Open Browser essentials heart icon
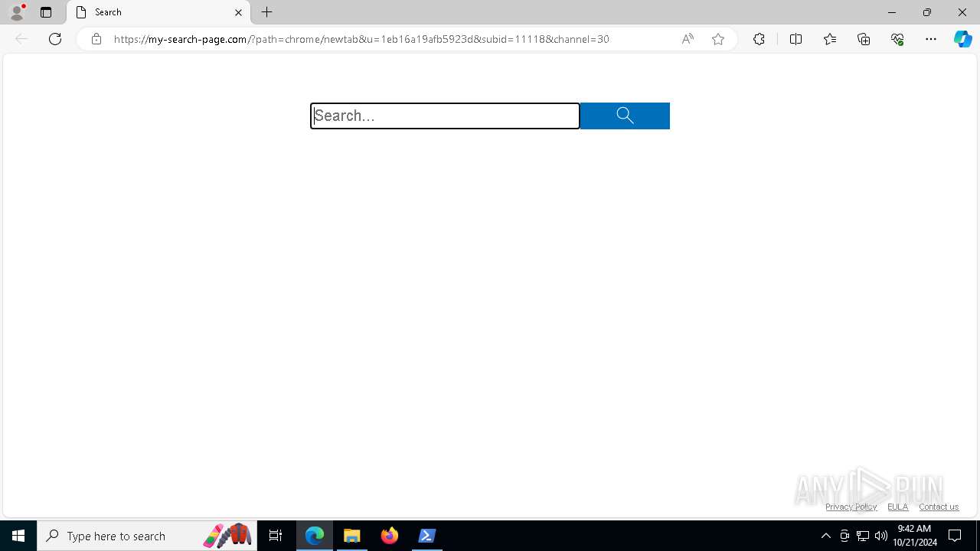The width and height of the screenshot is (980, 551). click(x=897, y=39)
